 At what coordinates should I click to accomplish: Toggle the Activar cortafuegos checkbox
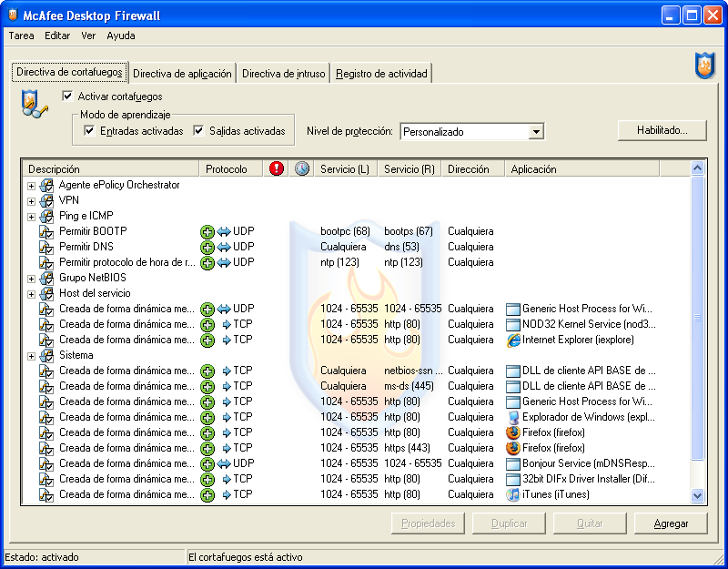coord(67,97)
